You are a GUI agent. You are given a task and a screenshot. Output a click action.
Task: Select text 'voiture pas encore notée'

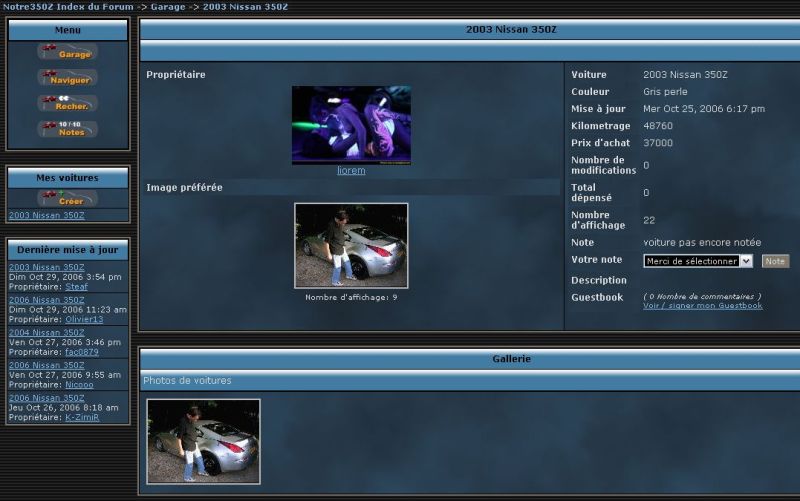pyautogui.click(x=702, y=242)
